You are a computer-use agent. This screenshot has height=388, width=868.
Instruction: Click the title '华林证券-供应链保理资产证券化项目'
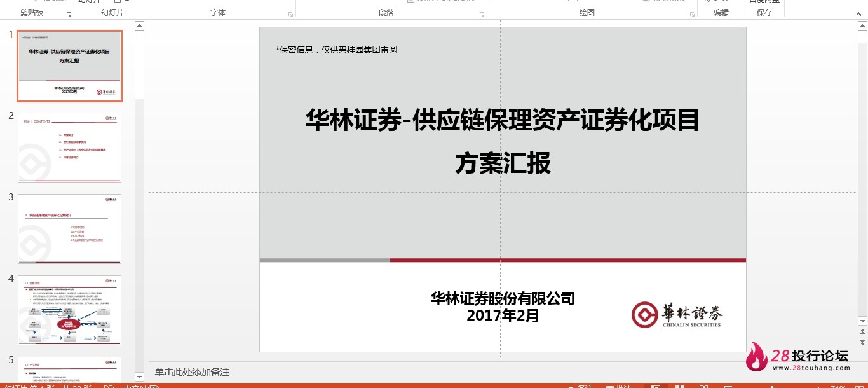tap(502, 120)
